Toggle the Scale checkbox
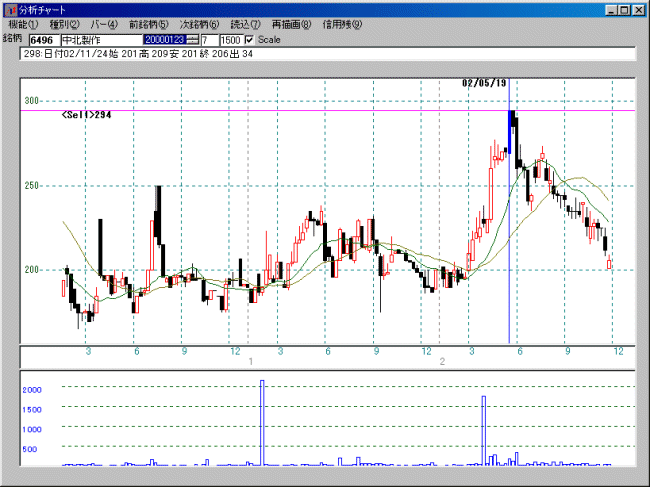 pos(250,39)
